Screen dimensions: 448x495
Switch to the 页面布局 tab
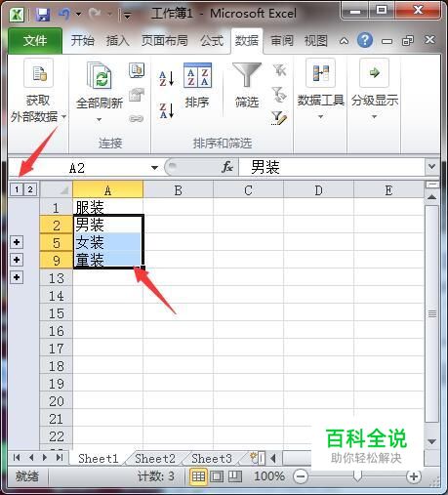click(x=164, y=41)
